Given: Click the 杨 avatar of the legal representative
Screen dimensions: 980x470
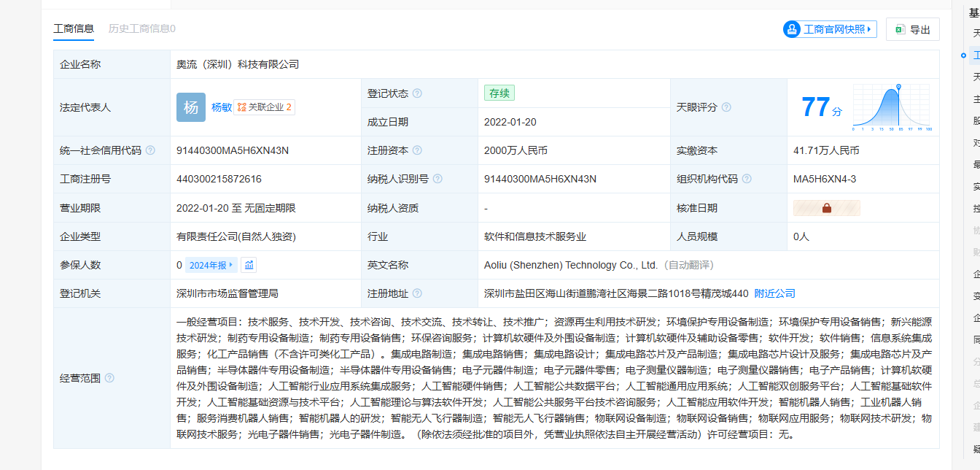Looking at the screenshot, I should pyautogui.click(x=190, y=107).
